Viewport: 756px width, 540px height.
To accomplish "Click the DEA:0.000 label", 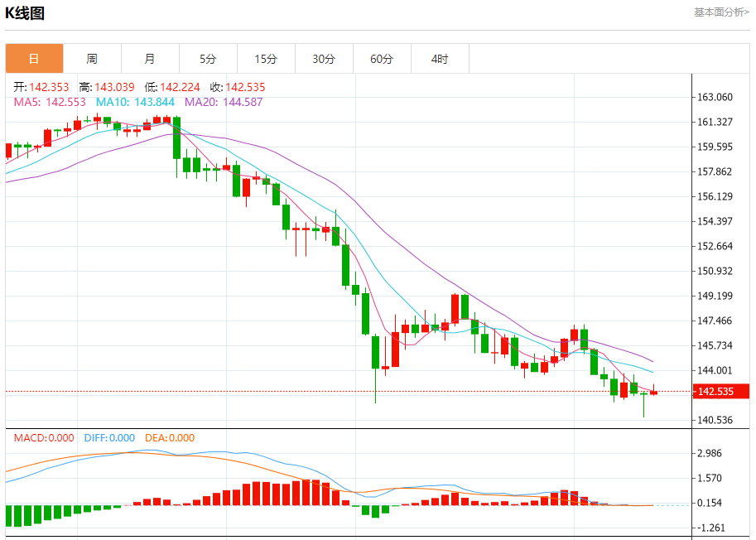I will (170, 438).
